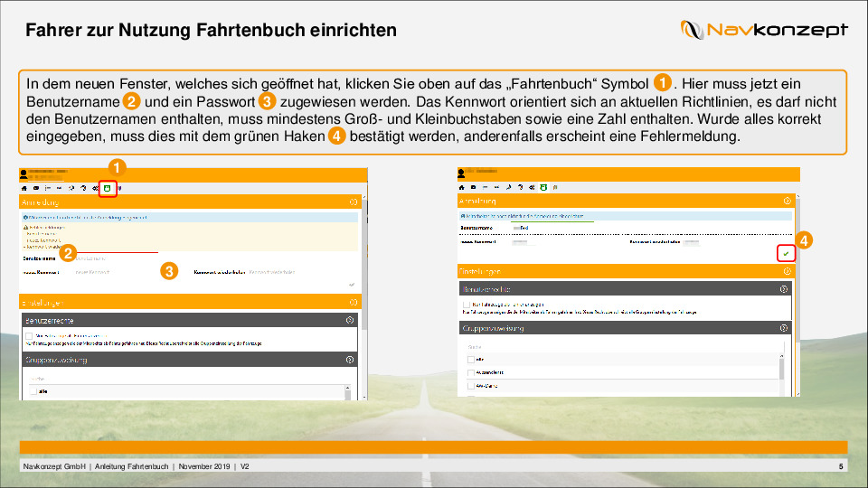Image resolution: width=868 pixels, height=488 pixels.
Task: Click the green Fahrtenbuch icon in right screenshot toolbar
Action: (543, 187)
